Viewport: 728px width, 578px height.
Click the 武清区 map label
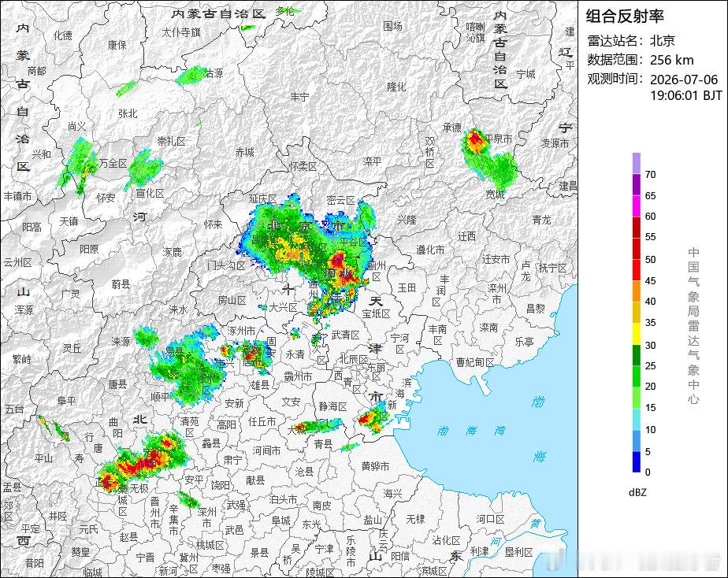point(346,335)
